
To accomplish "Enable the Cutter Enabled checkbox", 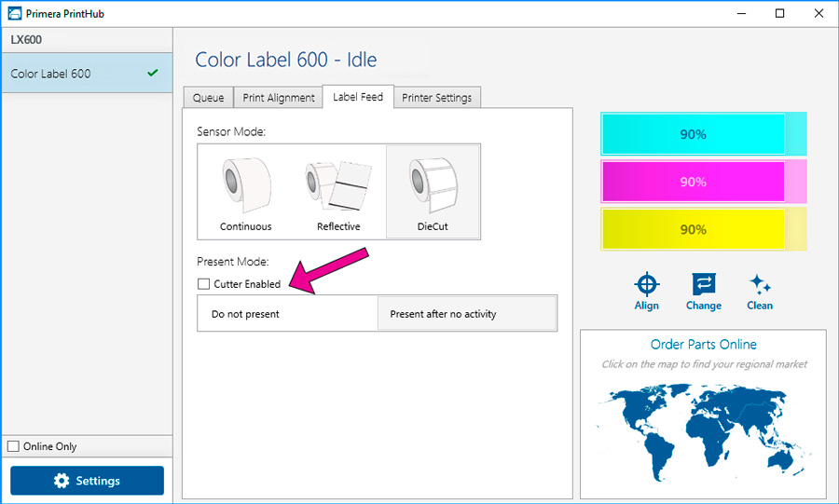I will (203, 284).
